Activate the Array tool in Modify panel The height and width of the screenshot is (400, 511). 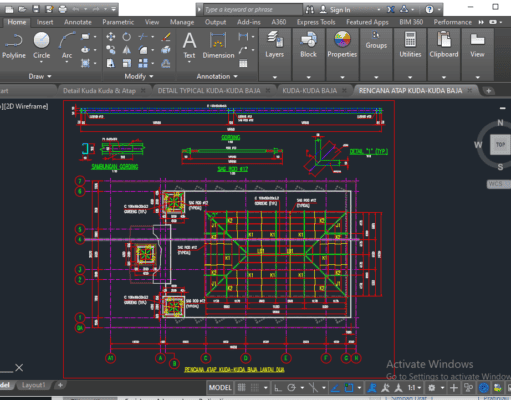[x=143, y=63]
